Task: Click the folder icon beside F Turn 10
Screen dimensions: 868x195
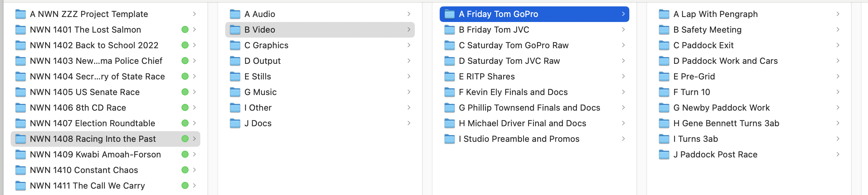Action: pos(664,92)
